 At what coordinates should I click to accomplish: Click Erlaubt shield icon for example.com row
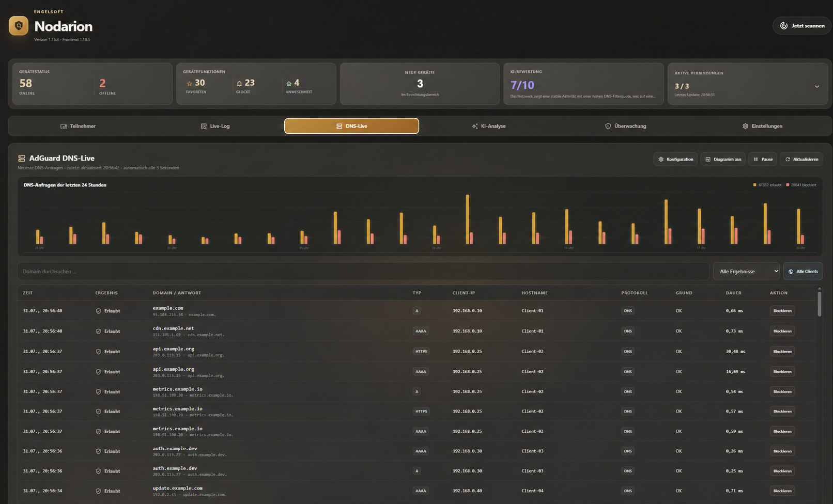click(x=98, y=311)
